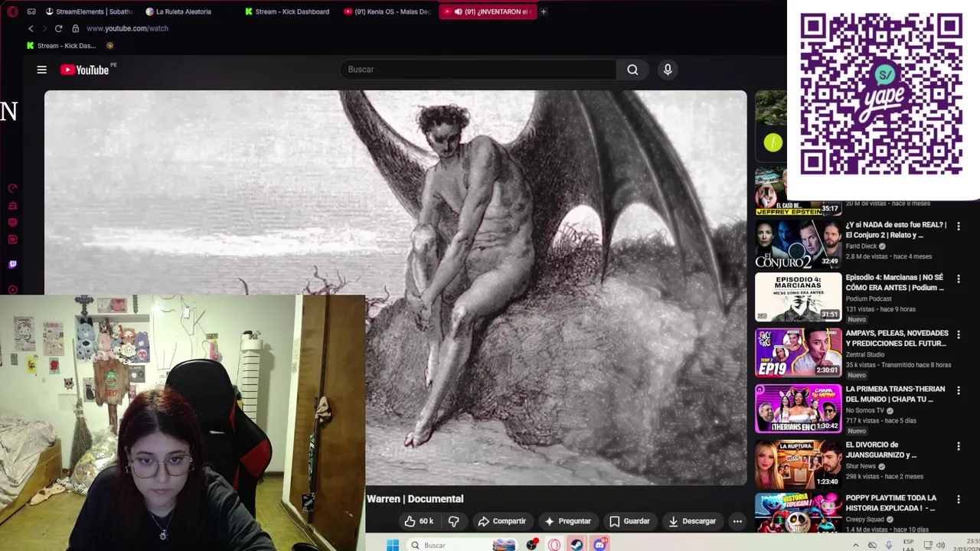Open EP19 video thumbnail

(x=799, y=353)
